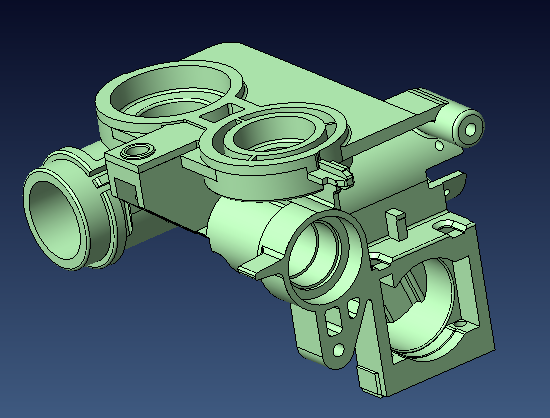Select the smaller ringed bore on top
The image size is (550, 418).
(x=274, y=135)
